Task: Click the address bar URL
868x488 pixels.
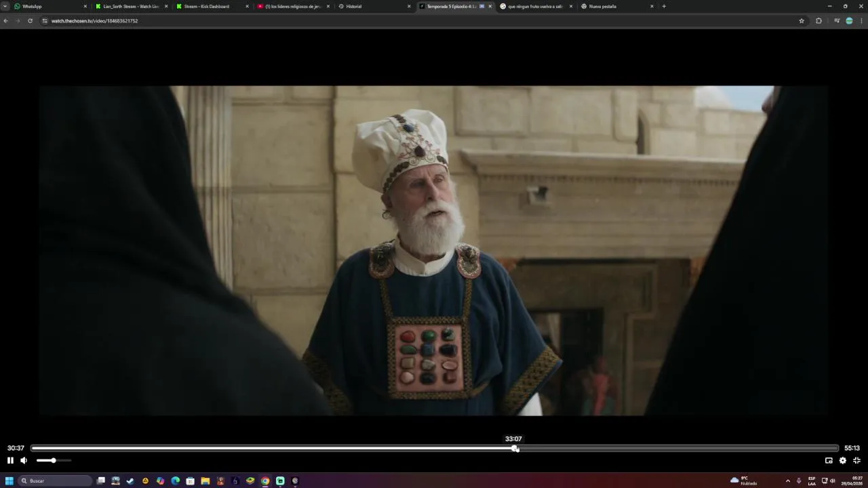Action: tap(95, 21)
